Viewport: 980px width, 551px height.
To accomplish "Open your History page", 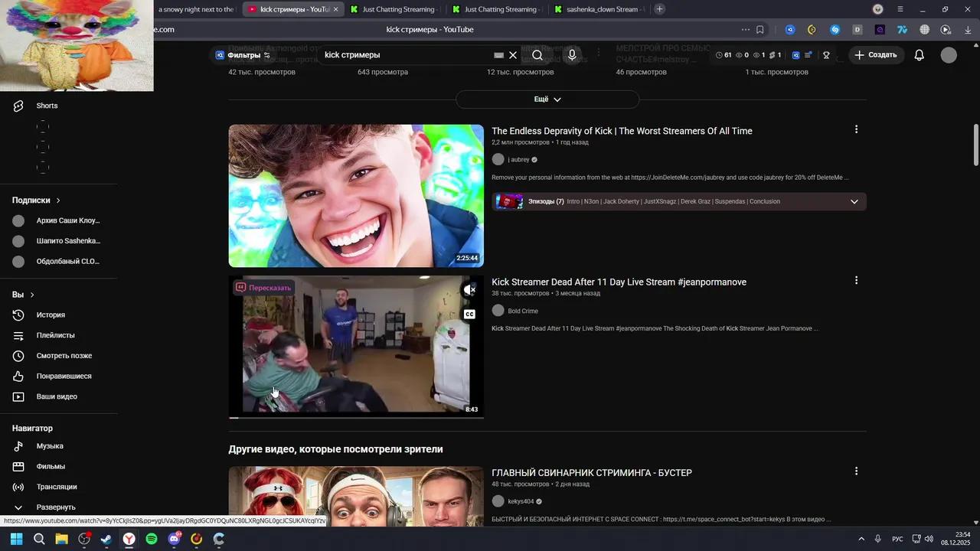I will click(51, 315).
